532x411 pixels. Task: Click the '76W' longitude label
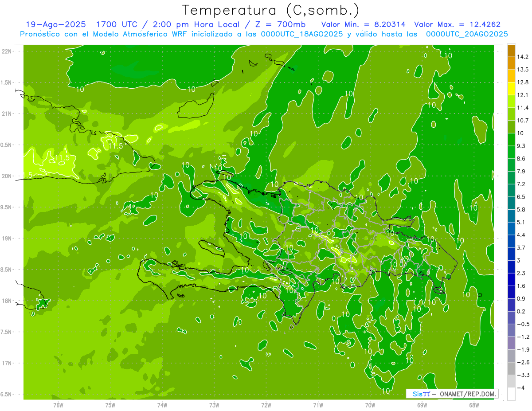pos(58,405)
